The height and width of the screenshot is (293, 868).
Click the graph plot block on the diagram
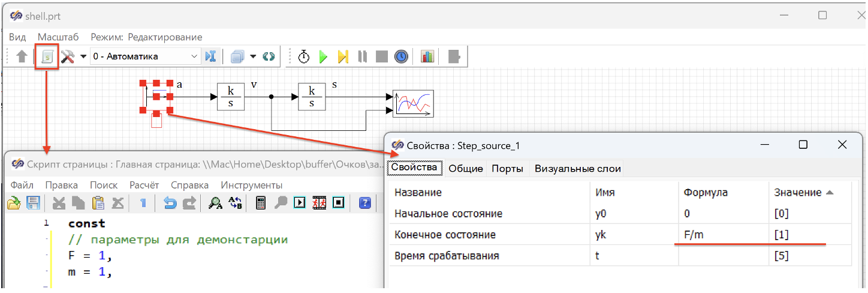(412, 103)
